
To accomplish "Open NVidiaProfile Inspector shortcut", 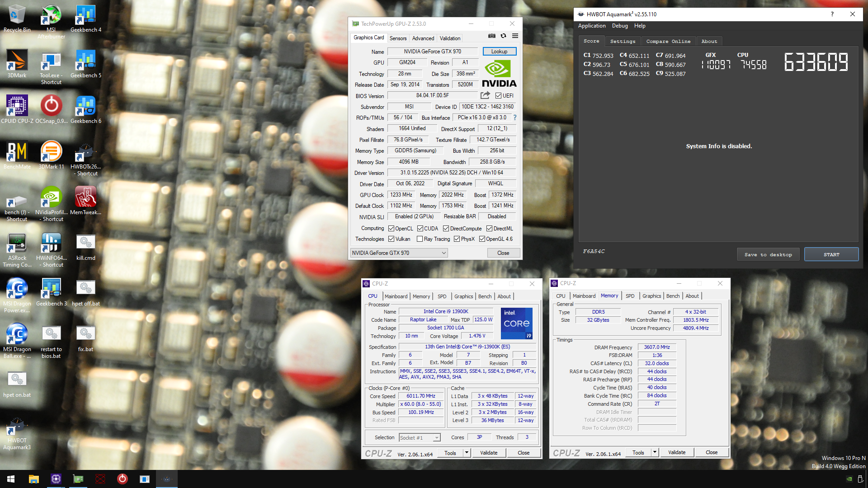I will pos(51,204).
